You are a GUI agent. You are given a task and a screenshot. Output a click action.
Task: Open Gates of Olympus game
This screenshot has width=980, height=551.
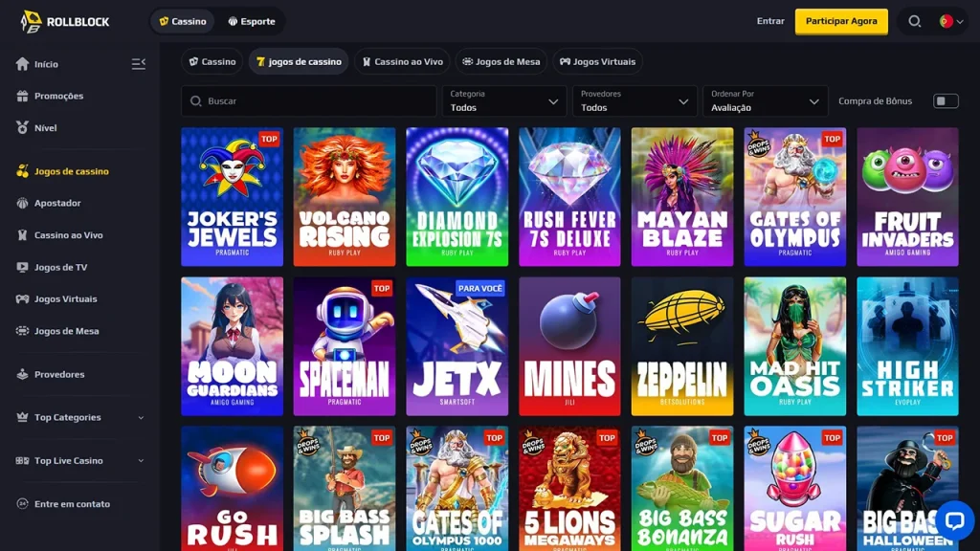[x=795, y=197]
